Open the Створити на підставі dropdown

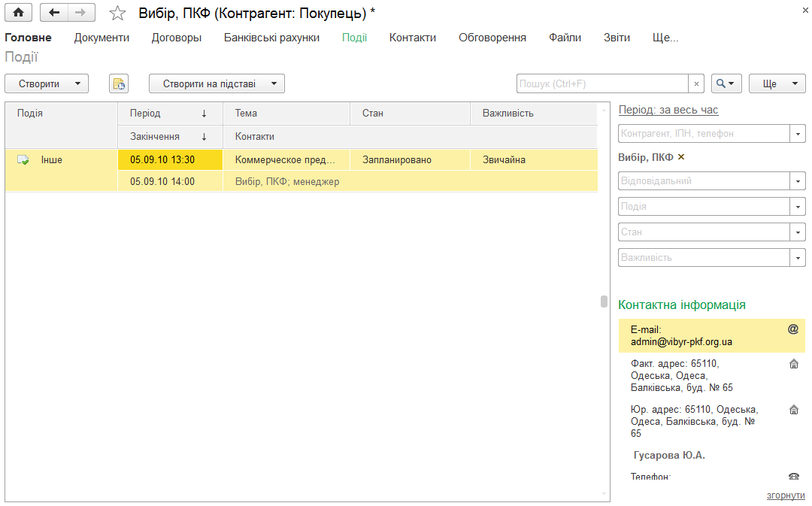pyautogui.click(x=217, y=83)
